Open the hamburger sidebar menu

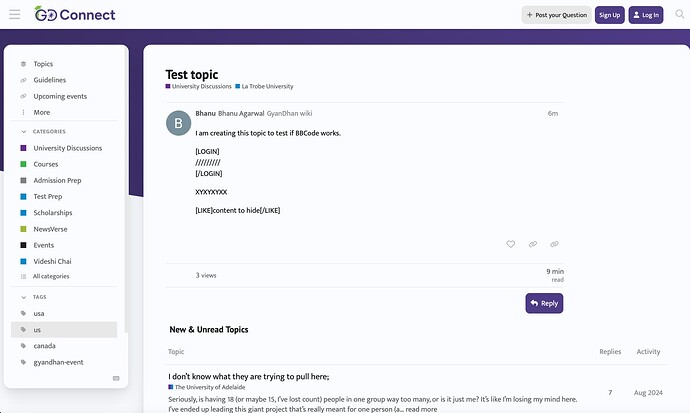15,15
